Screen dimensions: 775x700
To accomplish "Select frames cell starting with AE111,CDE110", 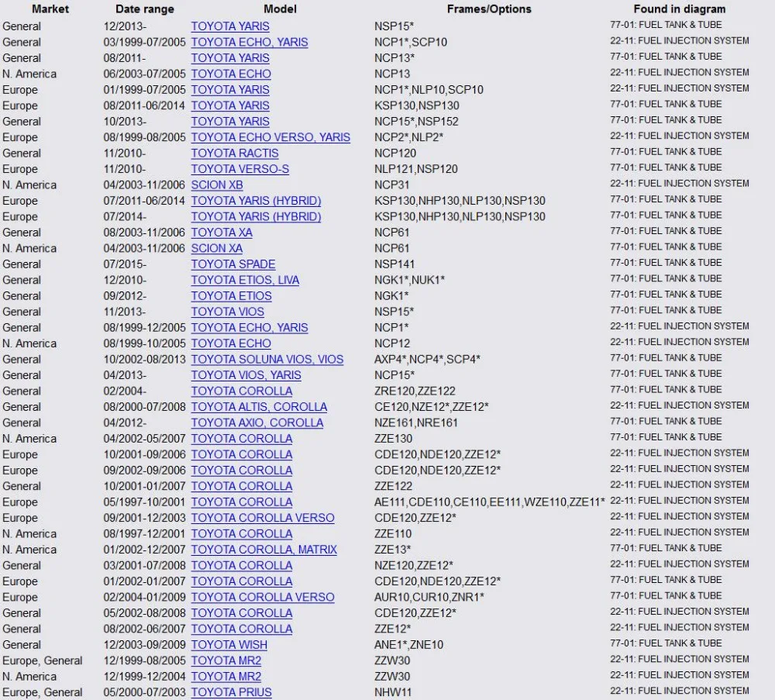I will [x=490, y=502].
